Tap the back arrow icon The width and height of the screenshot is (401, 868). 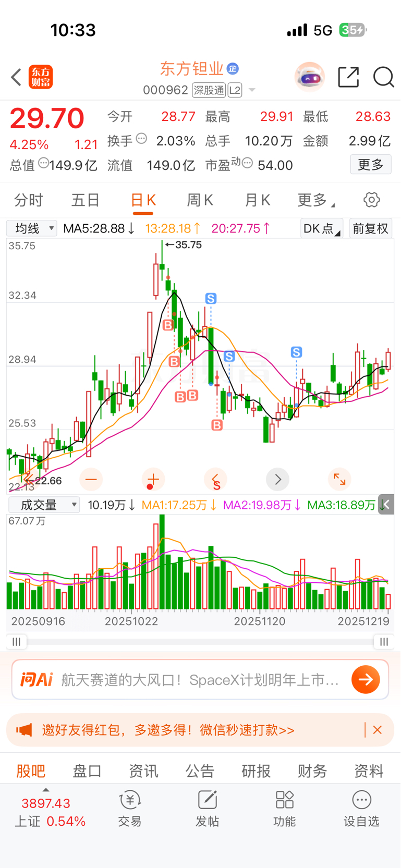tap(16, 77)
